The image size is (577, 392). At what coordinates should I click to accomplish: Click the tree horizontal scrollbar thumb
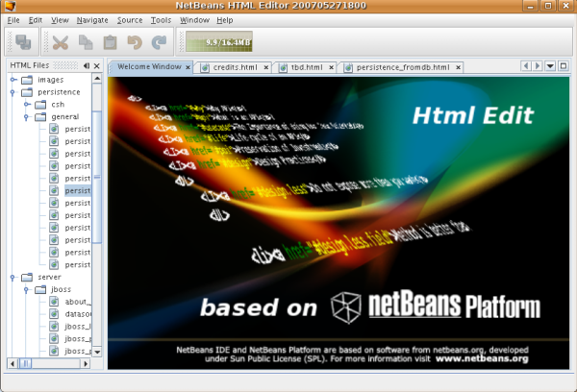click(x=25, y=364)
